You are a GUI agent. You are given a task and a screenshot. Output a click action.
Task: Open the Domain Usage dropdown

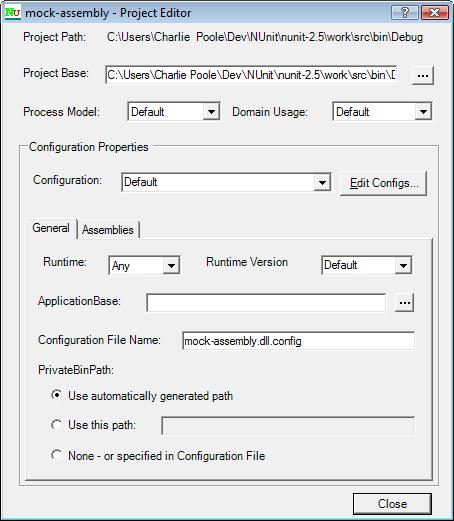[423, 112]
